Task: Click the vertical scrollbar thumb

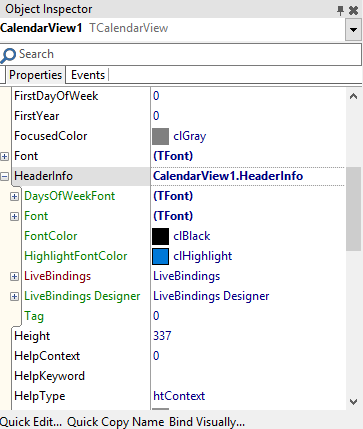Action: tap(353, 209)
